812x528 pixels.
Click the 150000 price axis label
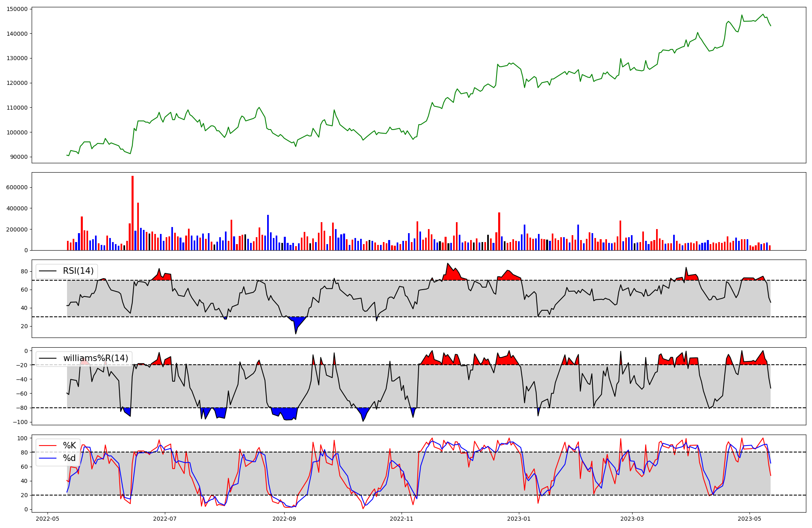click(x=17, y=9)
